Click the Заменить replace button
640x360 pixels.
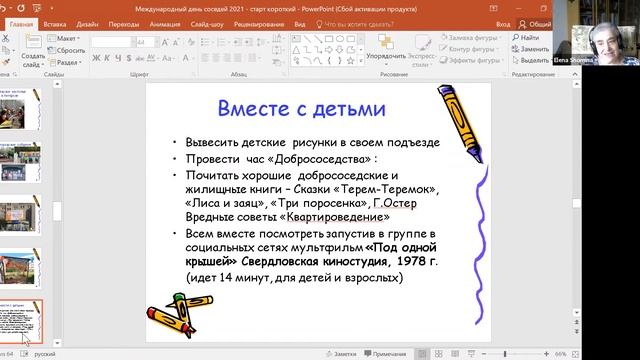pyautogui.click(x=531, y=49)
